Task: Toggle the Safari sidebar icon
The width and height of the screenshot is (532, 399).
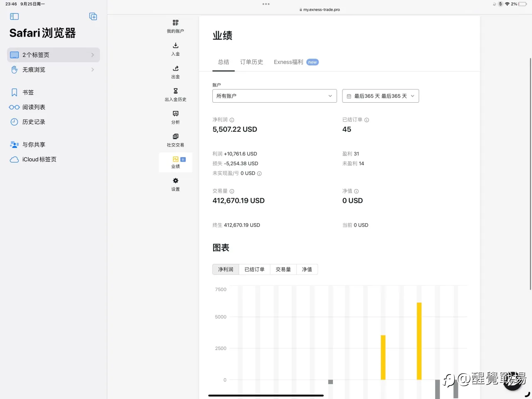Action: point(15,17)
